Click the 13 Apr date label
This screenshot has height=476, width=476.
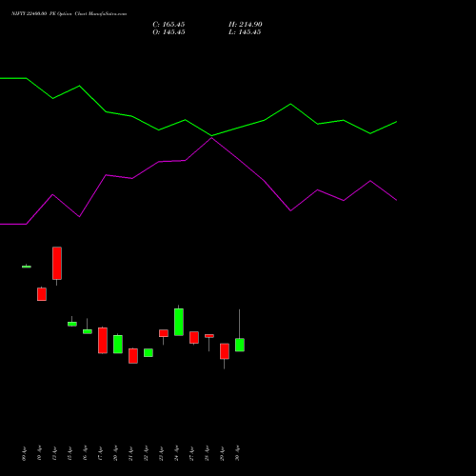coord(54,453)
